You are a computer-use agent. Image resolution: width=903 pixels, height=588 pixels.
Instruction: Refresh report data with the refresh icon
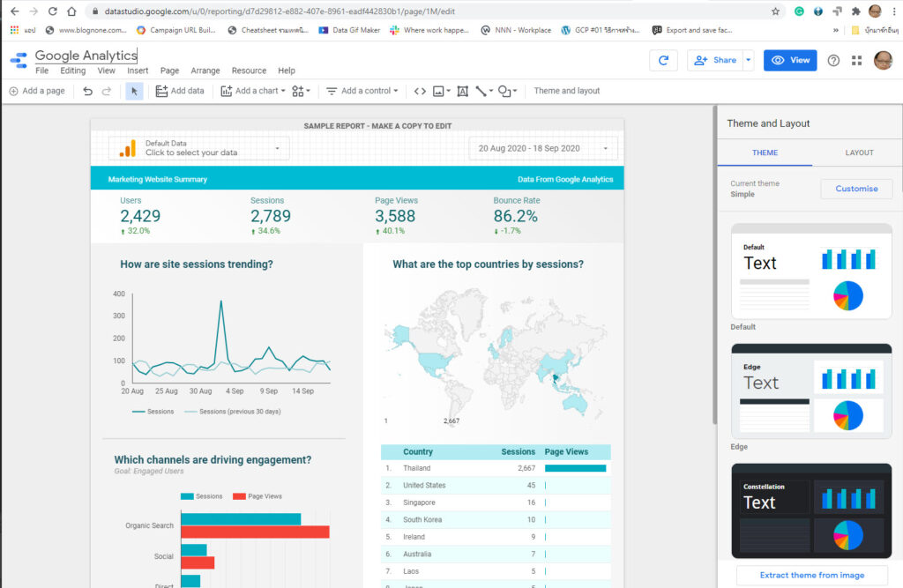tap(663, 60)
